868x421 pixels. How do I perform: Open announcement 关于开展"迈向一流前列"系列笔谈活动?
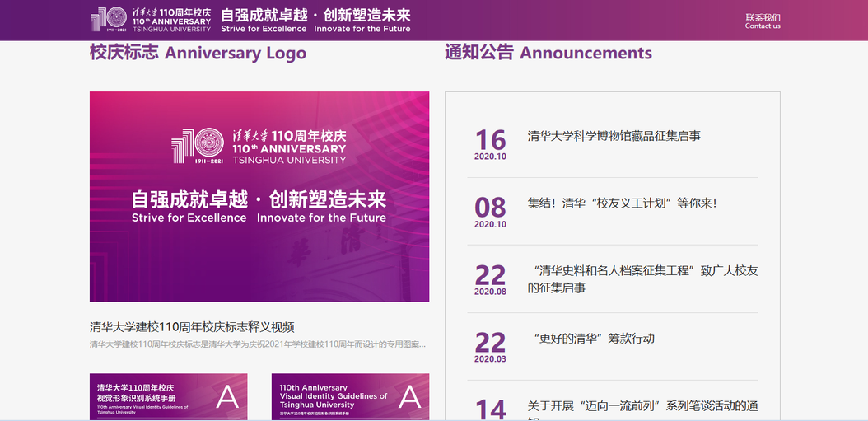click(x=642, y=410)
